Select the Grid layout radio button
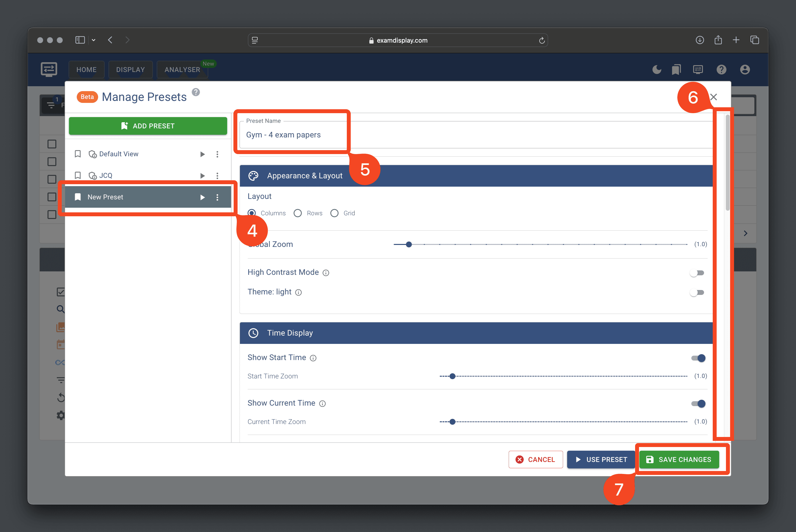796x532 pixels. pos(335,213)
